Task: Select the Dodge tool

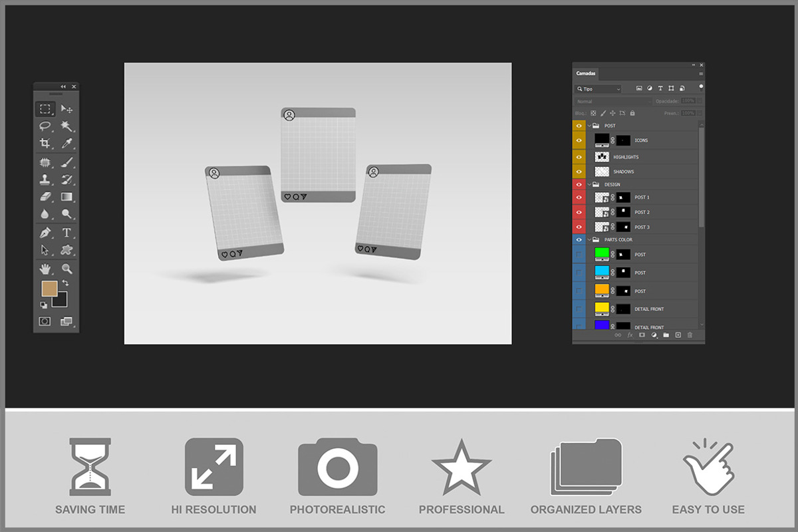Action: pyautogui.click(x=66, y=213)
